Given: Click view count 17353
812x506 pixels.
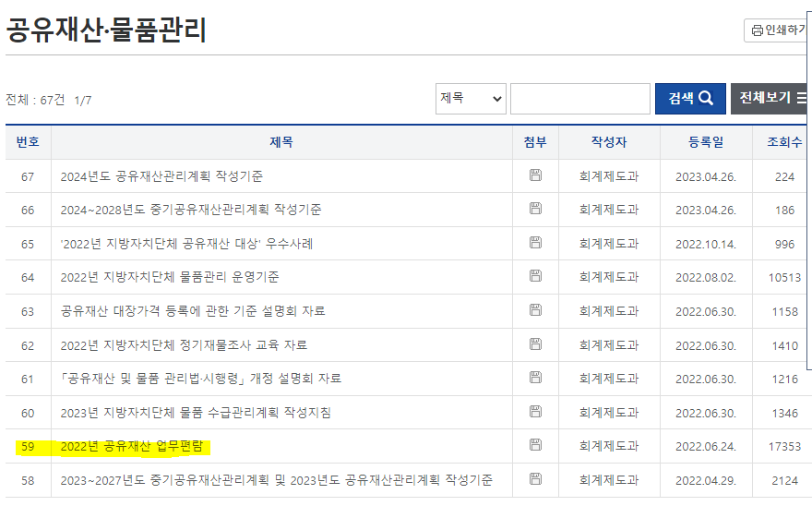Looking at the screenshot, I should (784, 447).
